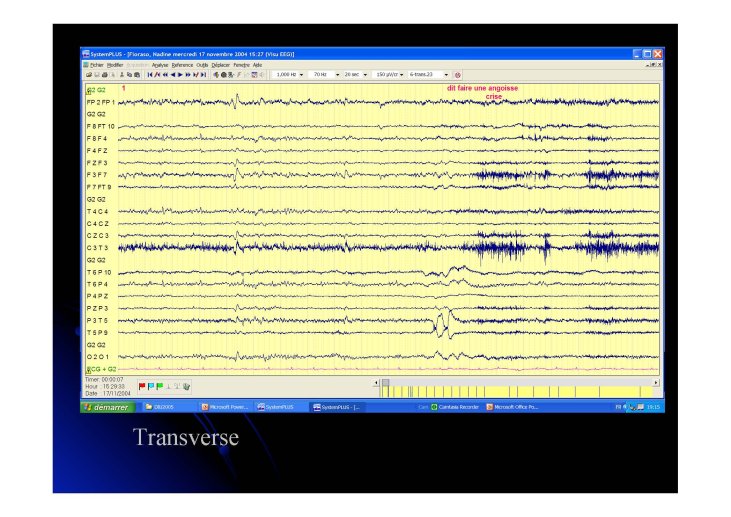The width and height of the screenshot is (731, 517).
Task: Open the Fenêtre menu
Action: [241, 65]
